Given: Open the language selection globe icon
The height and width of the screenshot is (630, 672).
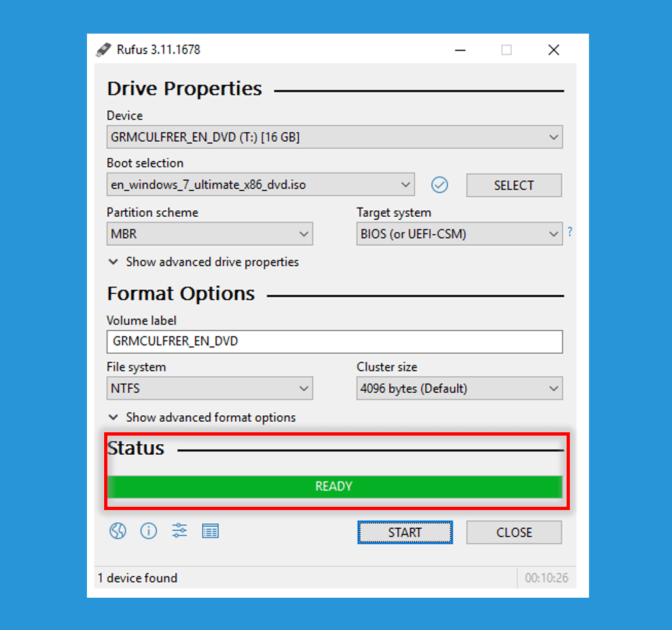Looking at the screenshot, I should pos(117,531).
